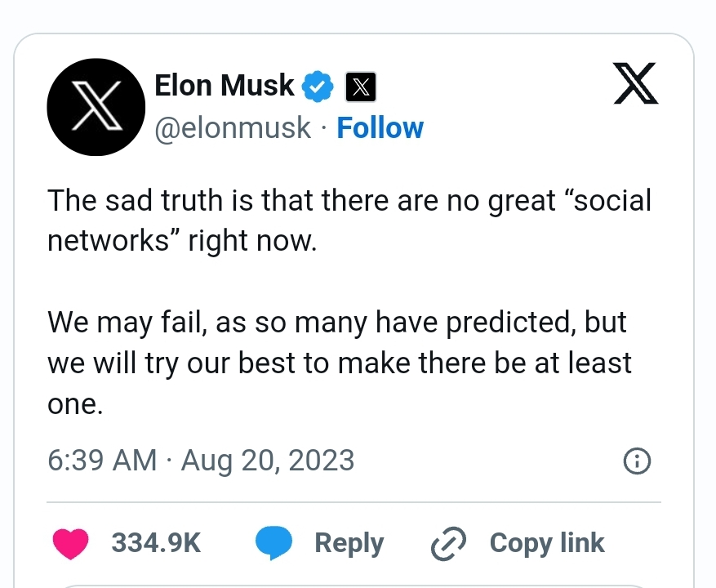716x588 pixels.
Task: Click the large X logo in card corner
Action: (x=635, y=84)
